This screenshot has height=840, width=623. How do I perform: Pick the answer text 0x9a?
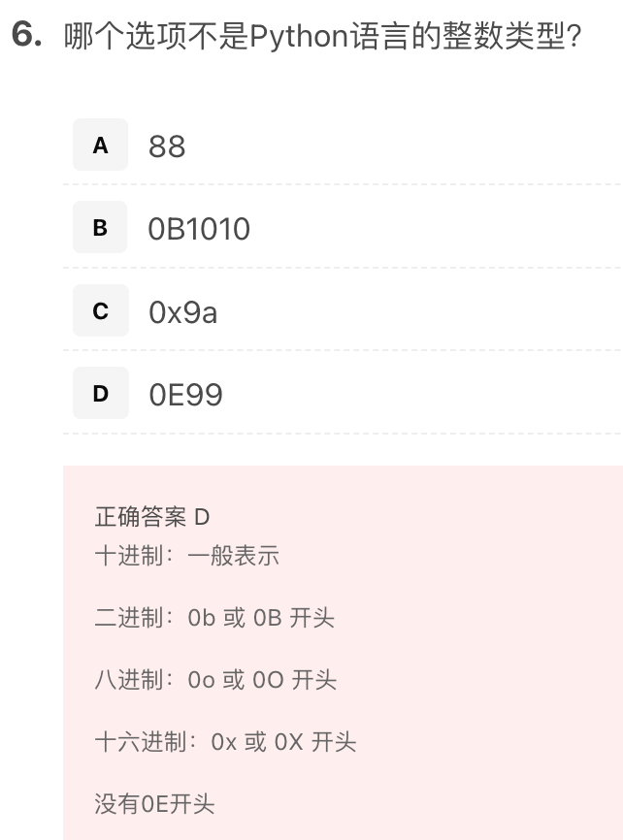tap(182, 312)
